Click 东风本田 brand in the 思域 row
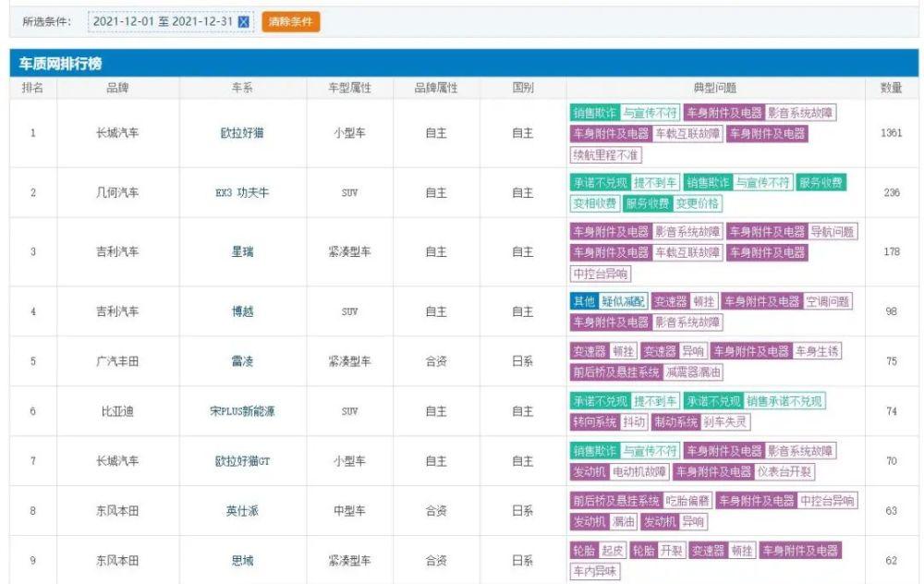Screen dimensions: 924x584 (x=117, y=560)
